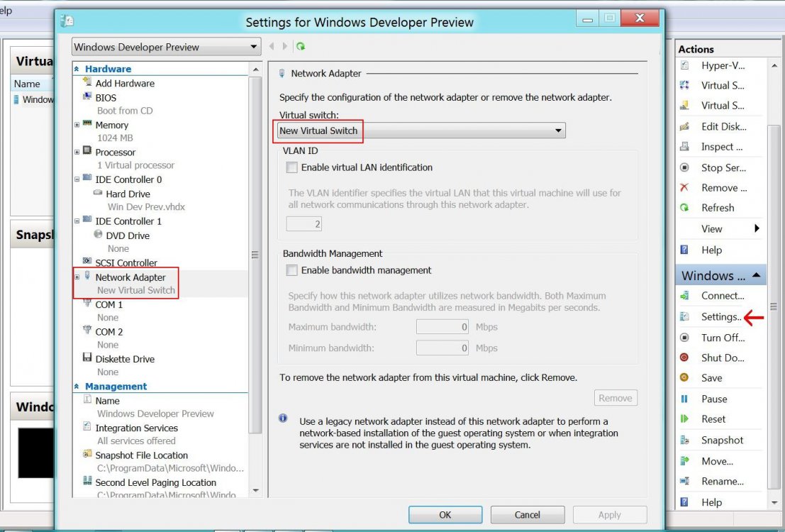Image resolution: width=785 pixels, height=532 pixels.
Task: Collapse the Management section
Action: [x=77, y=386]
